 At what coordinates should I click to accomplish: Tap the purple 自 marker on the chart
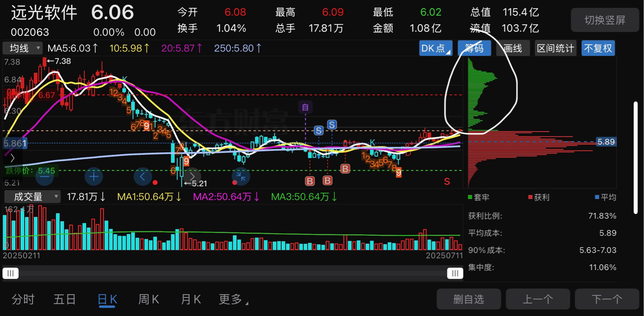306,107
